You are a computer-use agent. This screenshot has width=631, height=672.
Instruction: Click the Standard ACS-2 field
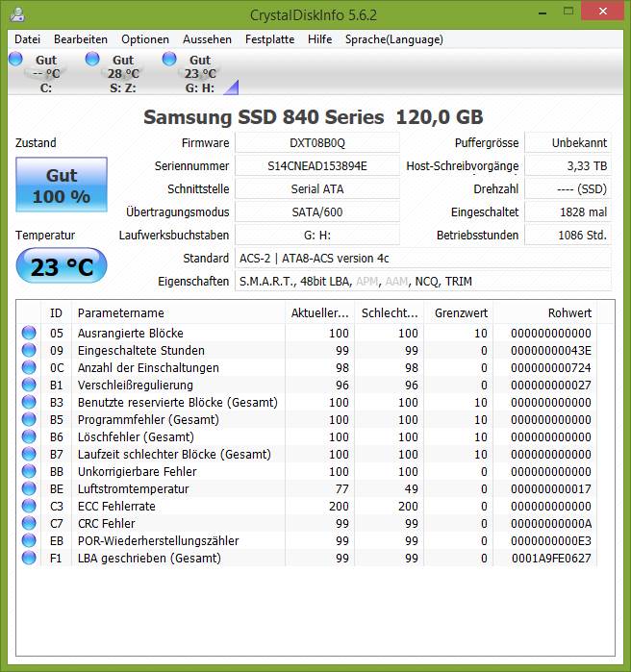point(423,259)
